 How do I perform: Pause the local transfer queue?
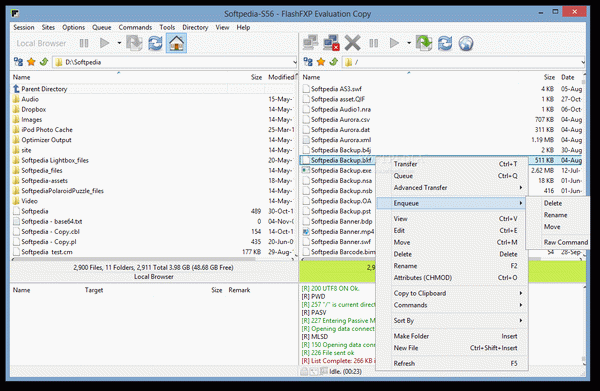(84, 43)
